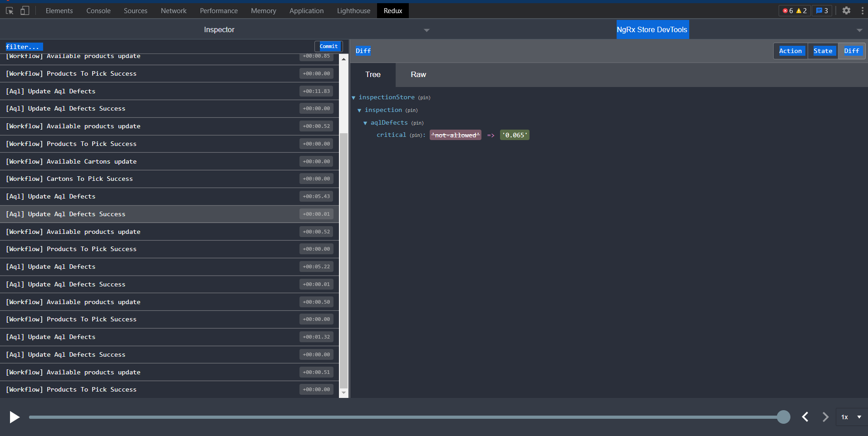Open the Network panel
868x436 pixels.
tap(174, 10)
